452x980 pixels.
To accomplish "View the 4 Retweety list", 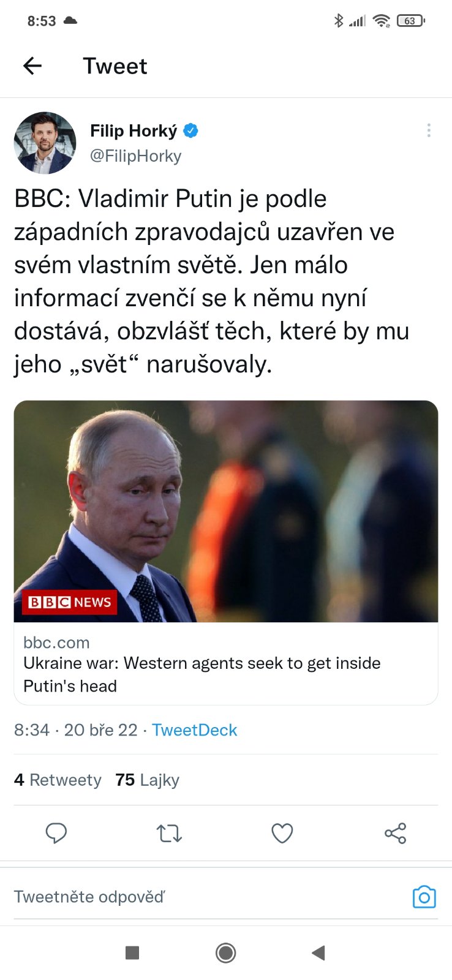I will 58,780.
